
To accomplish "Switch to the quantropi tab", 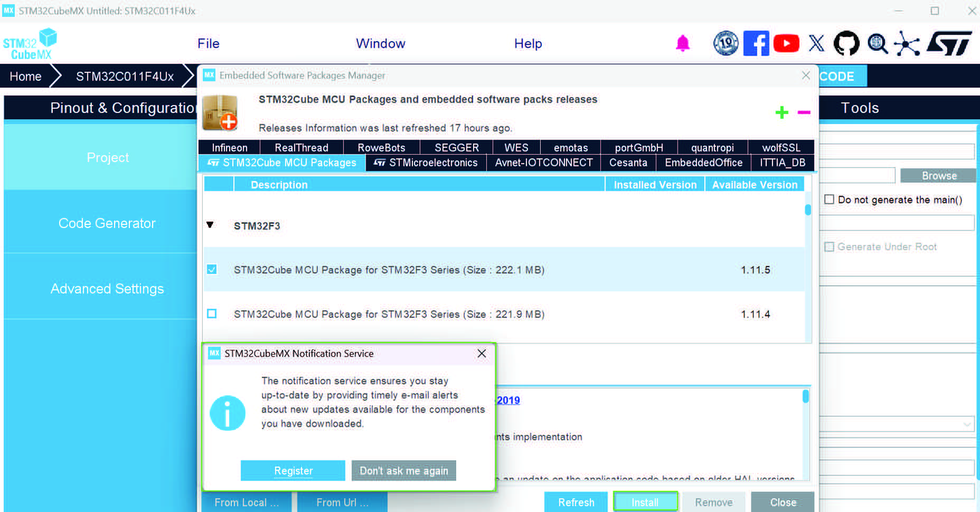I will pos(712,148).
